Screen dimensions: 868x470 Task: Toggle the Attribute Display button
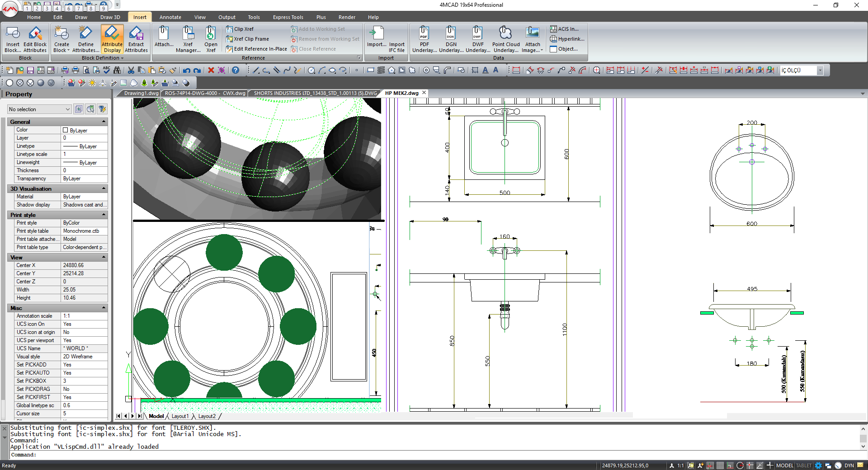(x=112, y=38)
